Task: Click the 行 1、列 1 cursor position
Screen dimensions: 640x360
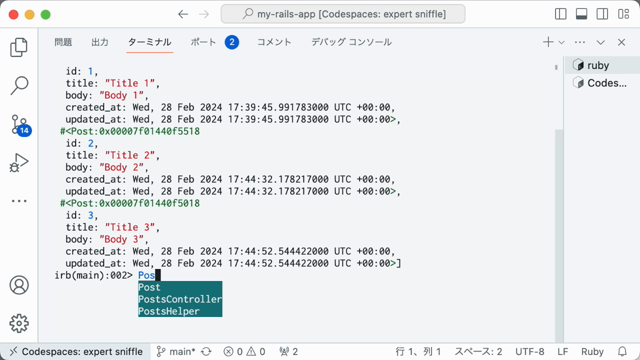Action: click(x=418, y=351)
